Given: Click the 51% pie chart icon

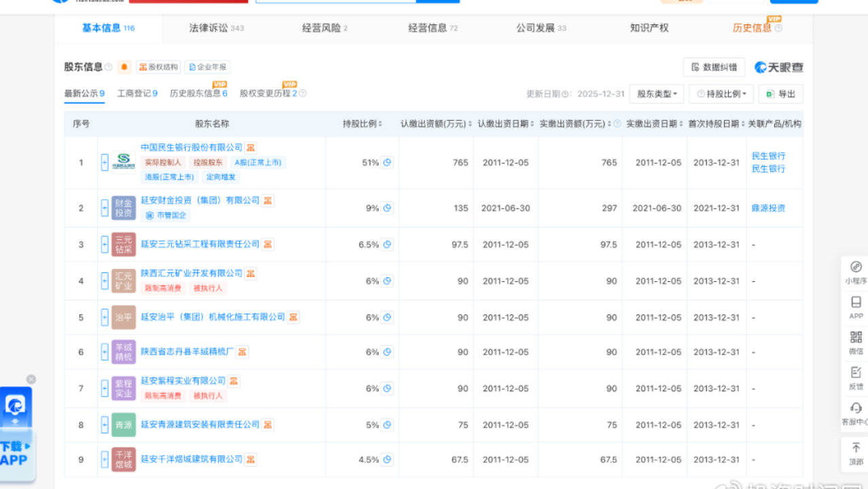Looking at the screenshot, I should pyautogui.click(x=387, y=162).
